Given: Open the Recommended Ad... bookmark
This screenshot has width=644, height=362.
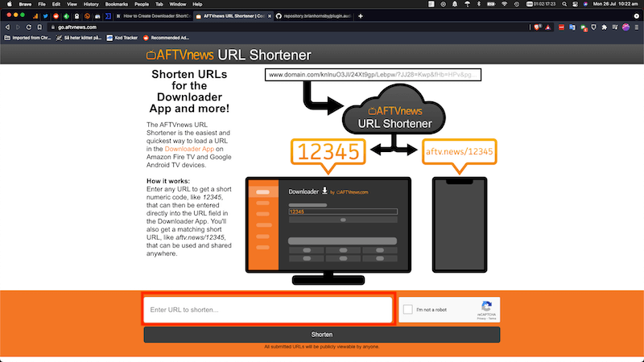Looking at the screenshot, I should (x=166, y=38).
